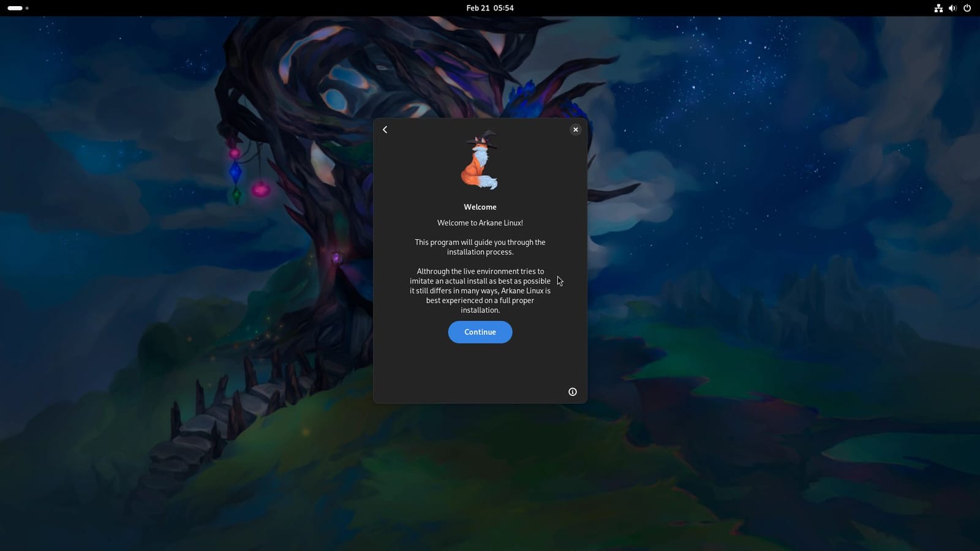Image resolution: width=980 pixels, height=551 pixels.
Task: Click the Continue button in the installer
Action: [x=480, y=332]
